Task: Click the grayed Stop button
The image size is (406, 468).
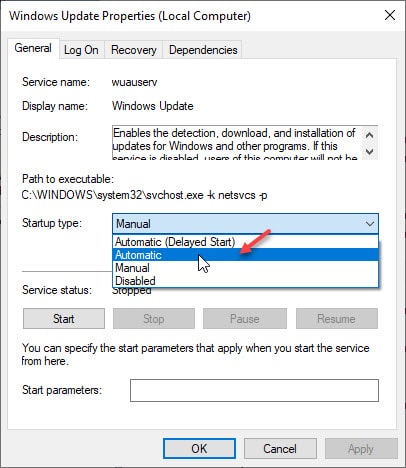Action: point(154,319)
